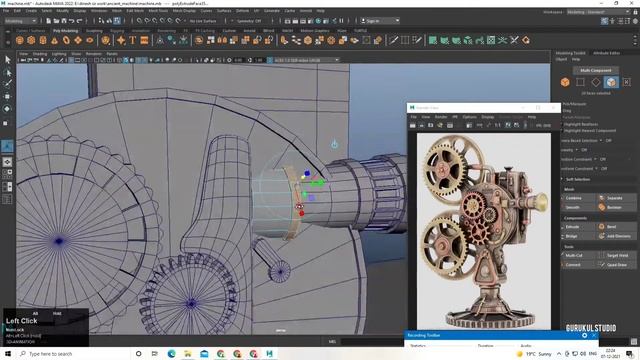Open the Workspace dropdown
Viewport: 640px width, 360px height.
pyautogui.click(x=598, y=12)
